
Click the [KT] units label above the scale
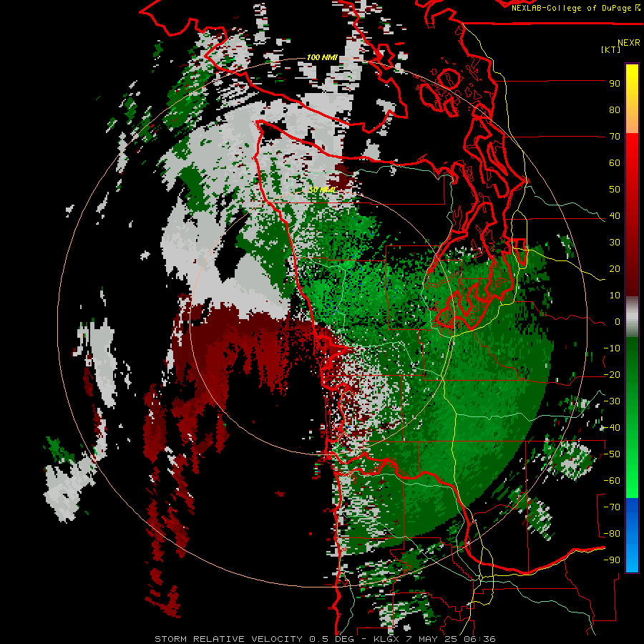(610, 49)
